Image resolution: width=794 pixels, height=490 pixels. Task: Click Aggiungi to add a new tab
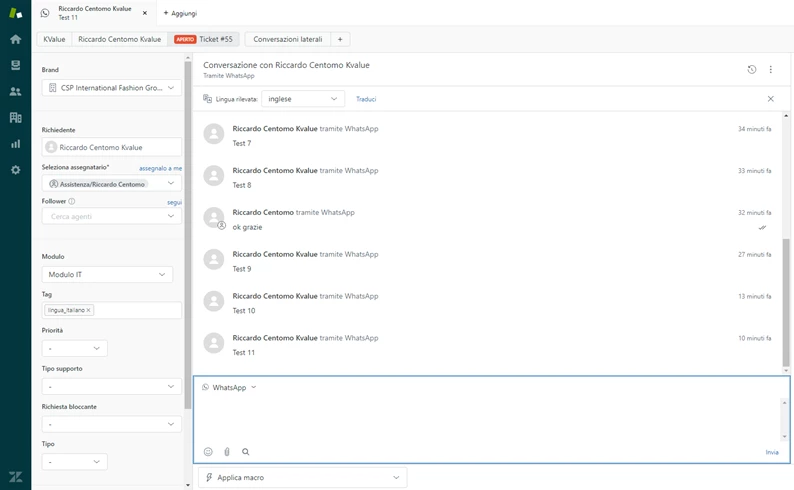click(180, 13)
